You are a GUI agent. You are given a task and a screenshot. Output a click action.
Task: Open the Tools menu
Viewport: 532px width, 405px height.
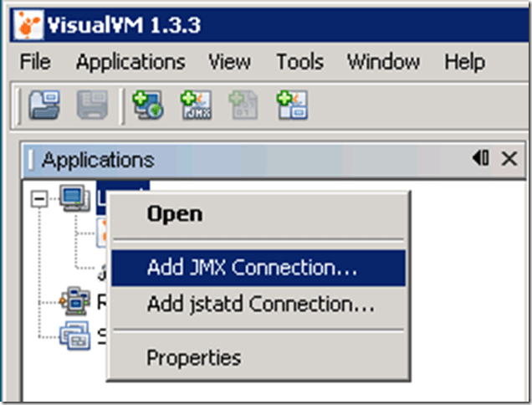pyautogui.click(x=299, y=62)
